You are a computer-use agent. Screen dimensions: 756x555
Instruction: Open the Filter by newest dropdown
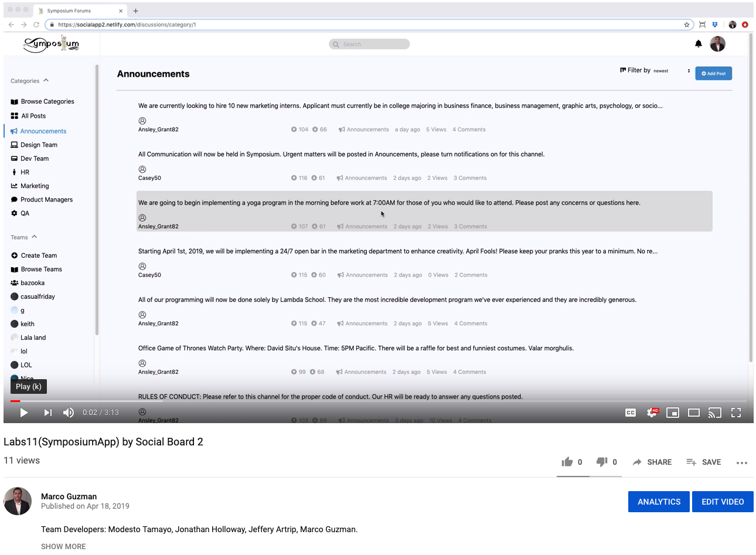[x=672, y=71]
